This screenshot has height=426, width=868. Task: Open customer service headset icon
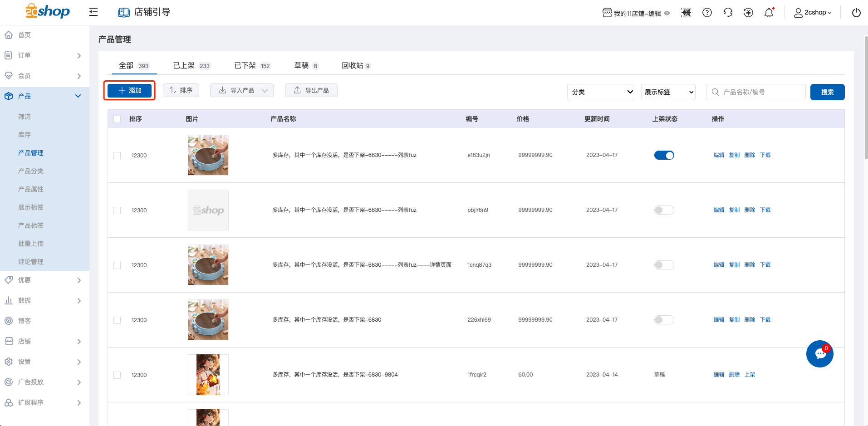point(728,13)
